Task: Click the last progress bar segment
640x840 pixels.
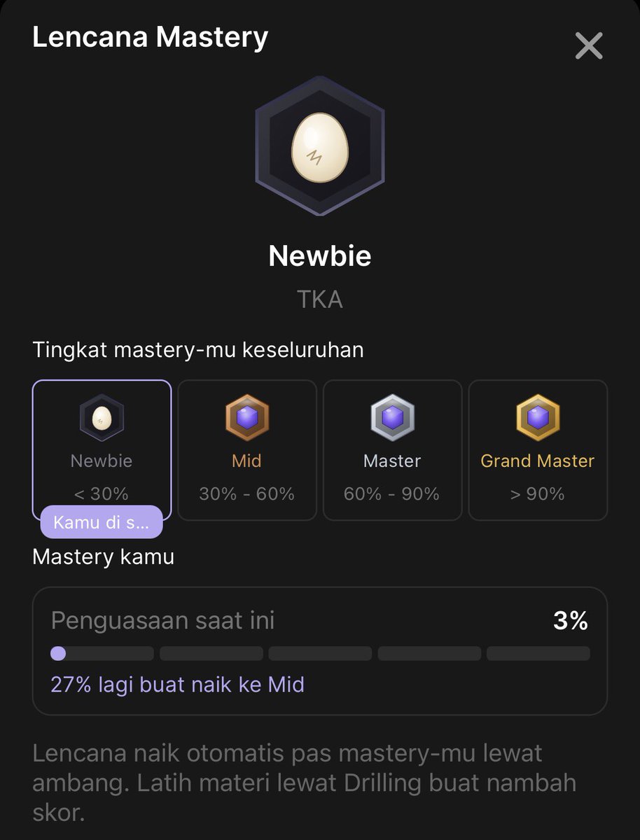Action: pos(538,653)
